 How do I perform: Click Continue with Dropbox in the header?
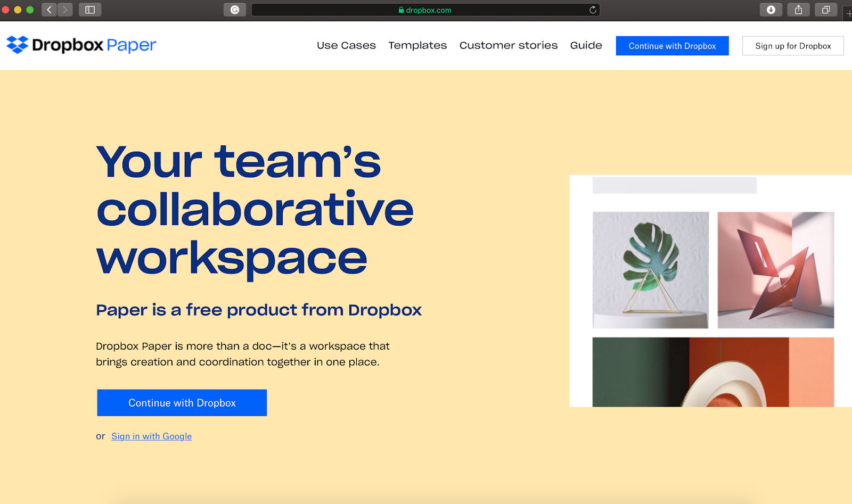pos(672,46)
